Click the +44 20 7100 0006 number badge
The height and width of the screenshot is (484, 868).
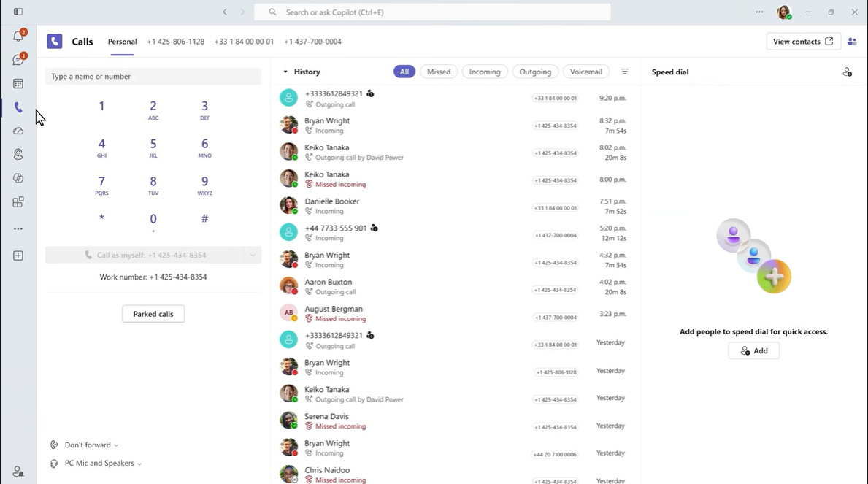coord(554,454)
